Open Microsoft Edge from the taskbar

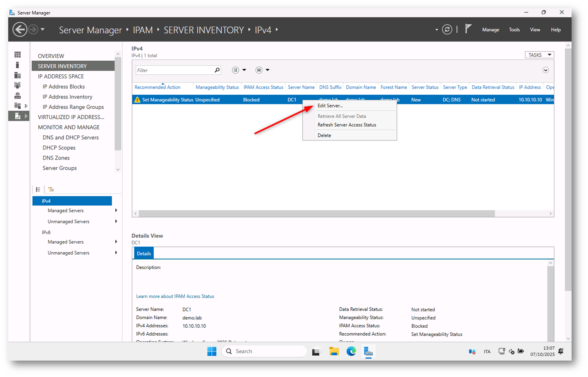pos(351,352)
